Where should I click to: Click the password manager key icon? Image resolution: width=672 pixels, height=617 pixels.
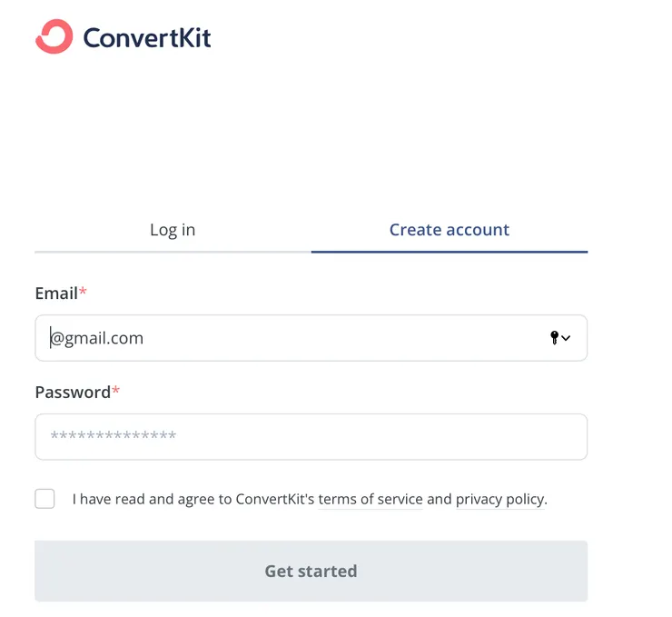(554, 338)
